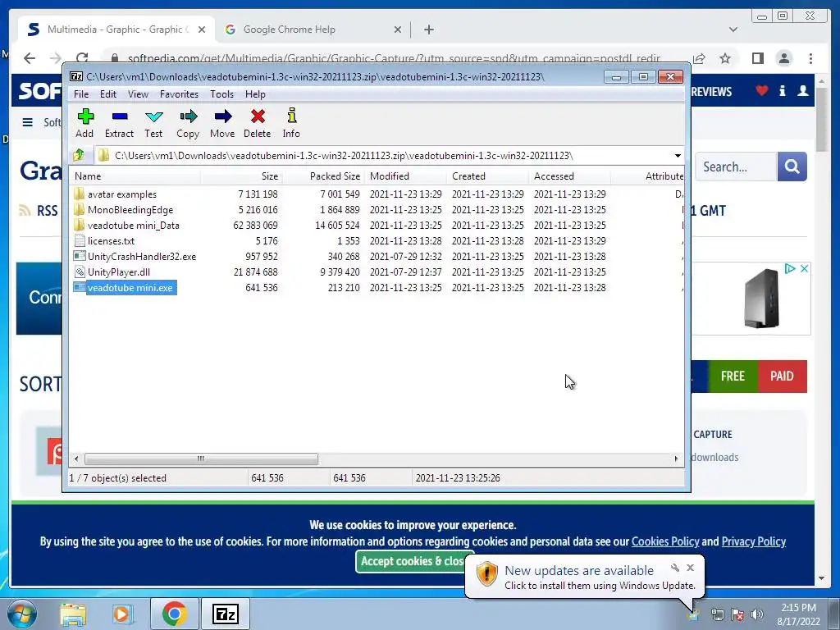Reload the Softpedia page
The height and width of the screenshot is (630, 840).
click(x=82, y=58)
